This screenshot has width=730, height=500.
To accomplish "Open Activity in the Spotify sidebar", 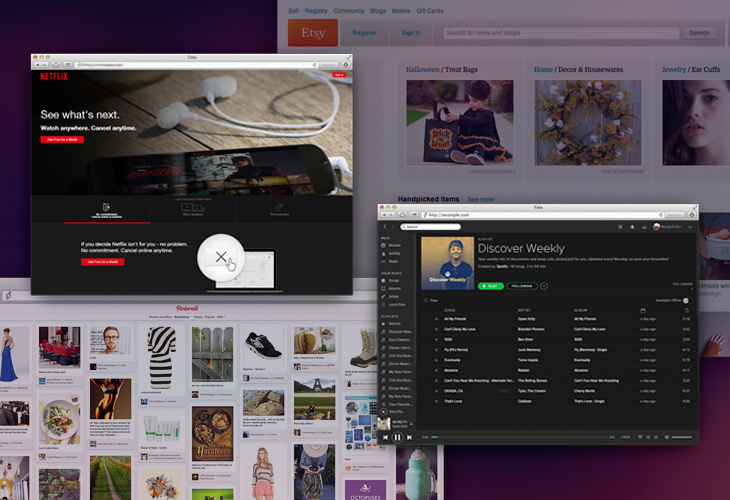I will coord(391,254).
